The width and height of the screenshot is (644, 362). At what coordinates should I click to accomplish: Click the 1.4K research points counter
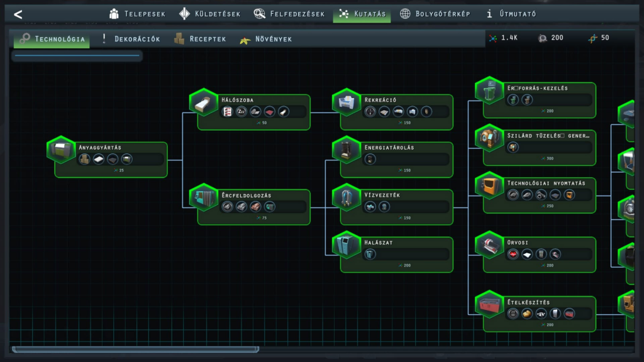point(504,38)
